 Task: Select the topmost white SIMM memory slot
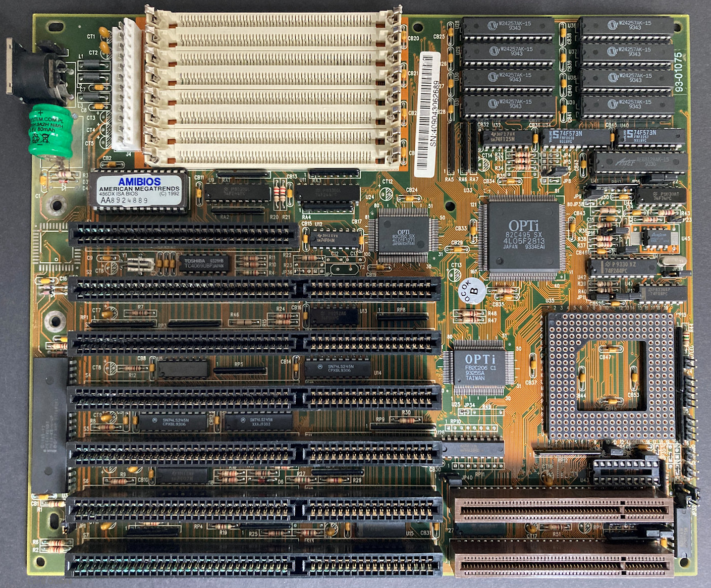[275, 20]
